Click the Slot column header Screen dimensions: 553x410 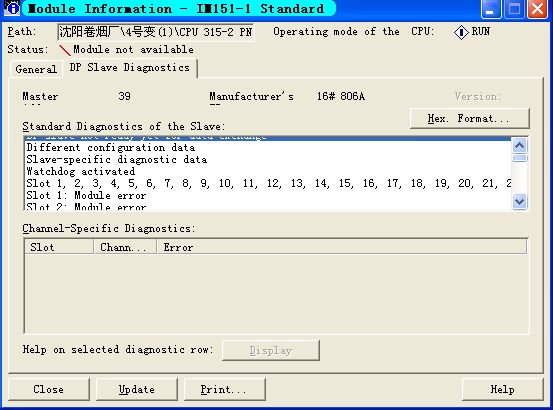point(59,247)
